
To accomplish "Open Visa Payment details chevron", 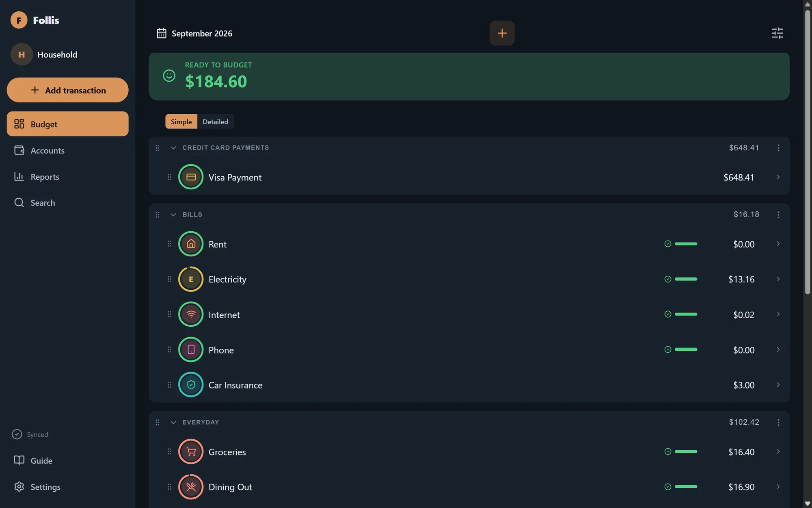I will [778, 177].
